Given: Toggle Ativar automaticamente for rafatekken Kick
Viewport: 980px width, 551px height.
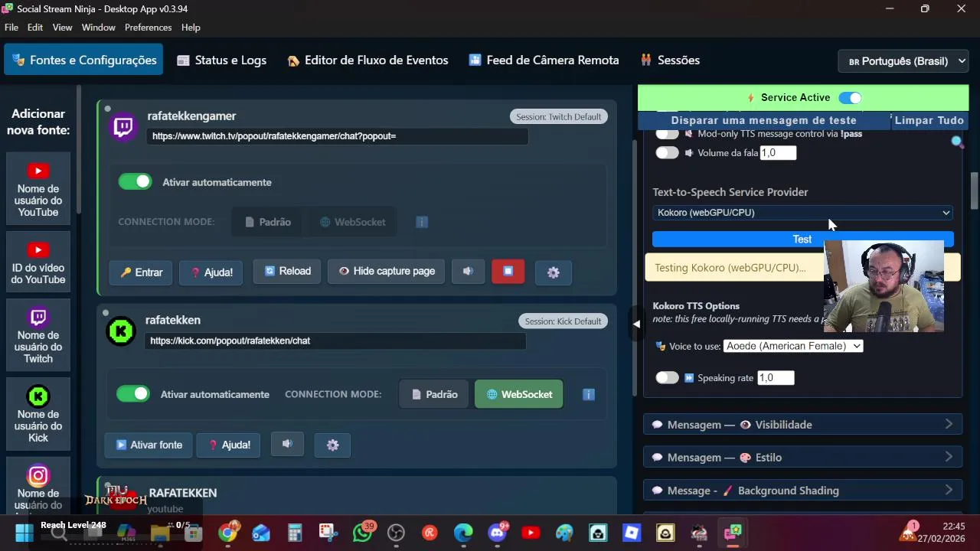Looking at the screenshot, I should [133, 393].
